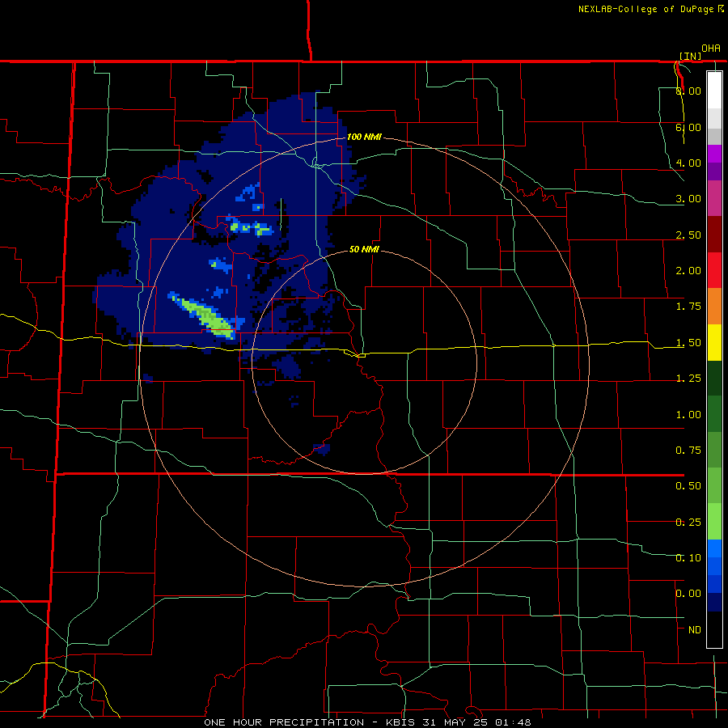This screenshot has height=728, width=728.
Task: Click the 8.00 legend value
Action: pos(688,91)
